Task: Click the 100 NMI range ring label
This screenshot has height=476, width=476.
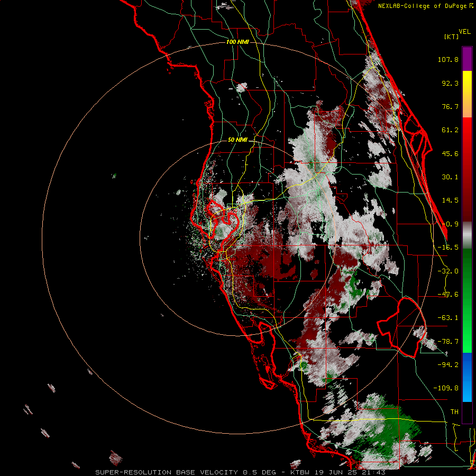Action: pos(237,42)
